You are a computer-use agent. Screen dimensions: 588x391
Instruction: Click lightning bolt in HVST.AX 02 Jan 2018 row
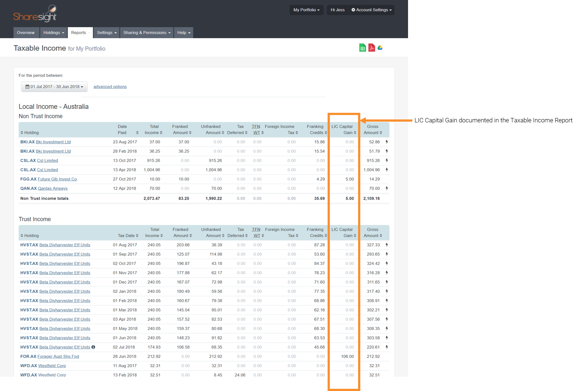pos(387,291)
